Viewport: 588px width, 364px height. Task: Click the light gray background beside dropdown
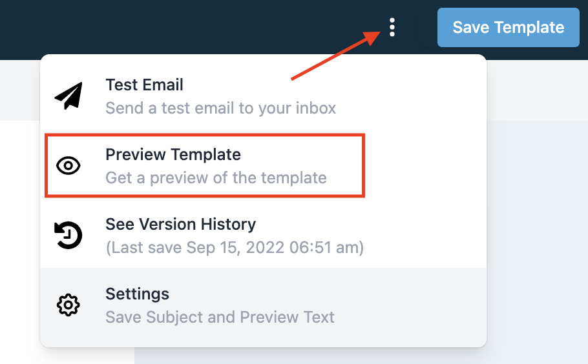tap(538, 225)
